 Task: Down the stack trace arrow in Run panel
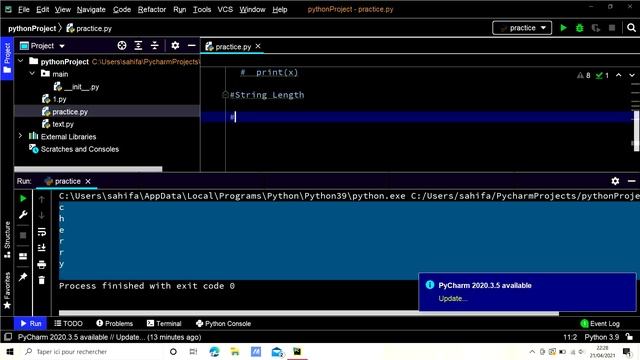tap(41, 215)
